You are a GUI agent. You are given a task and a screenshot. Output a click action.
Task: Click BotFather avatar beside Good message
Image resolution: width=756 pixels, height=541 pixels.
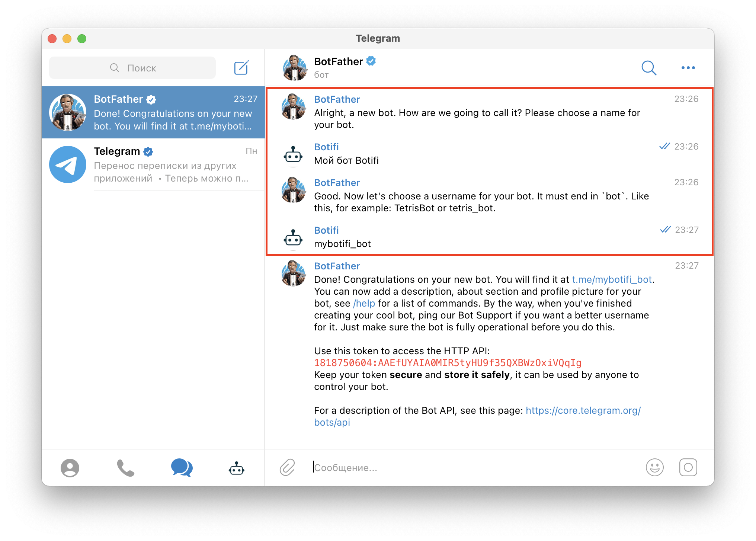click(294, 190)
